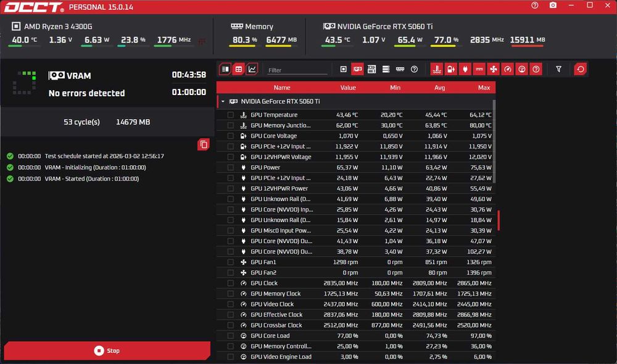Copy the test log to clipboard
This screenshot has width=617, height=364.
tap(204, 144)
